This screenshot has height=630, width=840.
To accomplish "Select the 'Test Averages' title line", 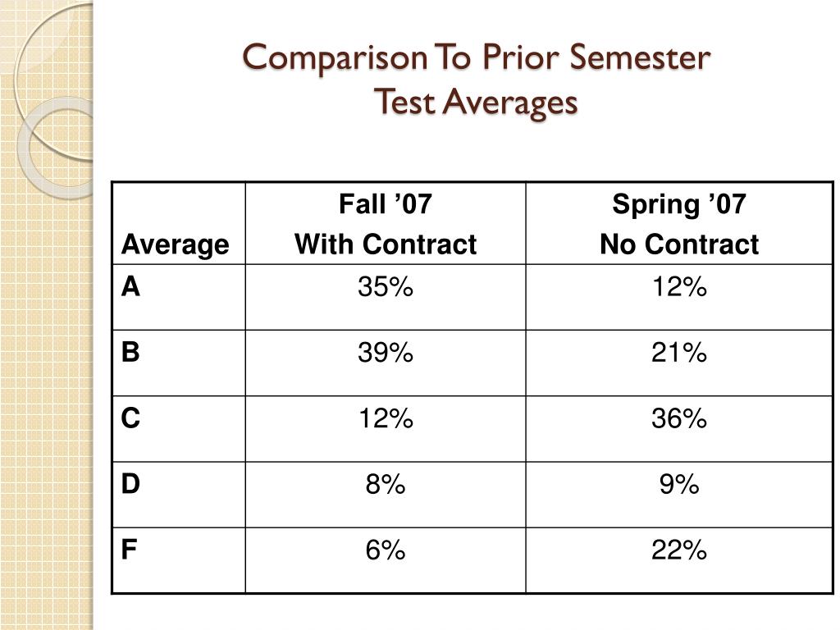I will click(x=477, y=102).
